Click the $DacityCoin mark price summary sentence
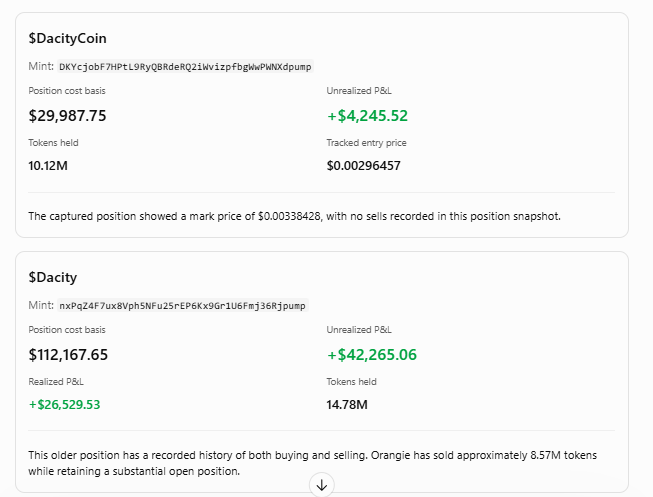This screenshot has width=653, height=497. (294, 216)
